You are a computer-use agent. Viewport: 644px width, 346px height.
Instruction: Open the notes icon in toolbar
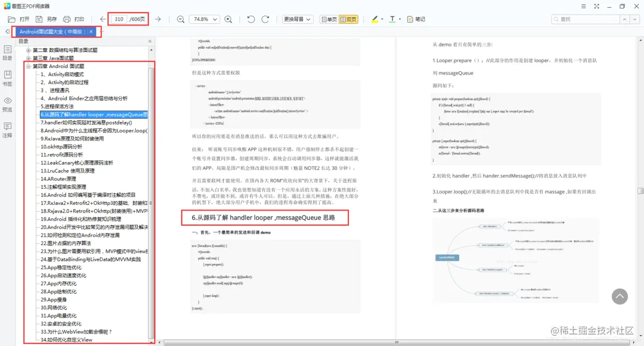tap(415, 19)
